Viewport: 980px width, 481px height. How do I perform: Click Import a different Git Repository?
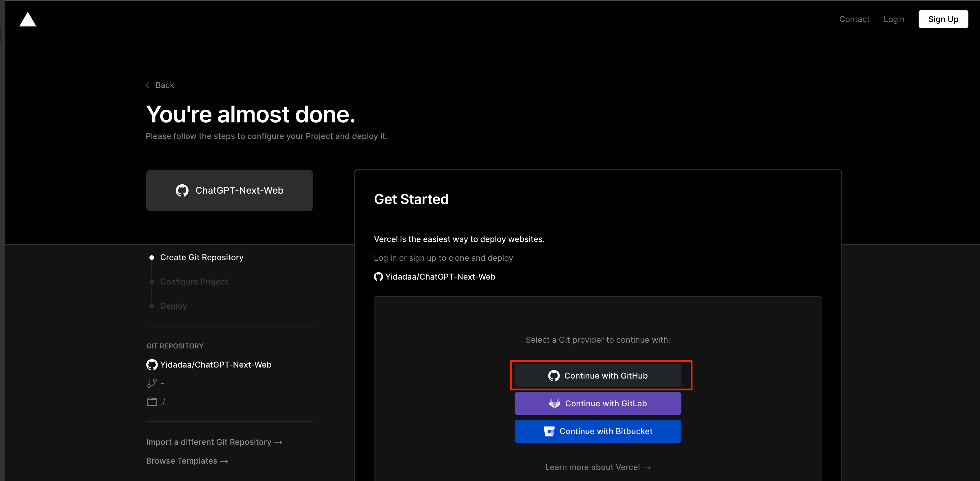tap(214, 442)
